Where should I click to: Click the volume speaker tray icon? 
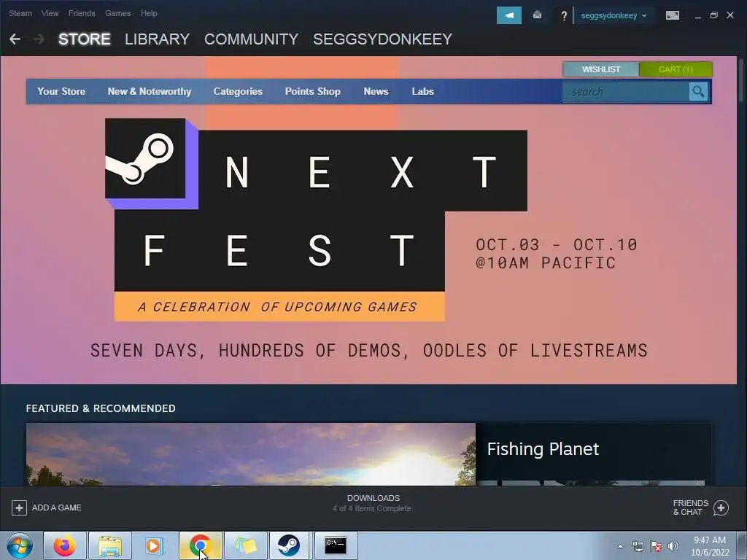tap(673, 546)
